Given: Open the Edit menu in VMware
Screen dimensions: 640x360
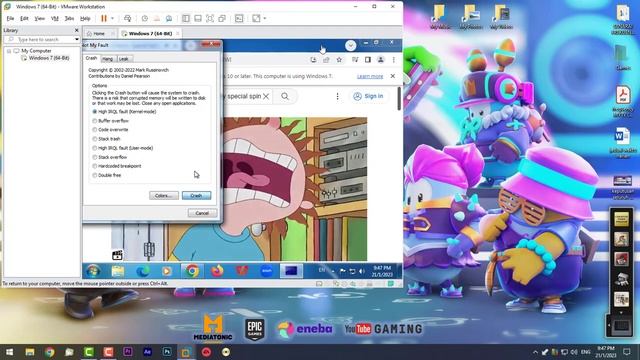Looking at the screenshot, I should (x=24, y=18).
